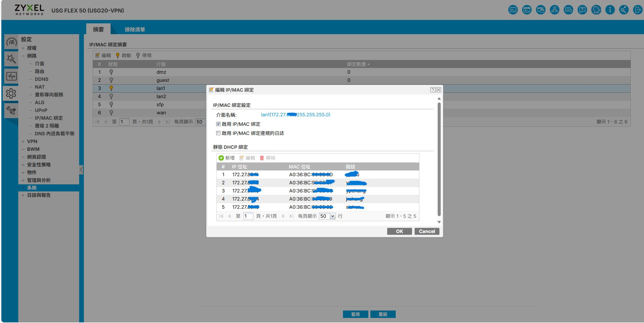Open the Quick Setup wand sidebar icon
Viewport: 644px width, 323px height.
click(x=11, y=59)
